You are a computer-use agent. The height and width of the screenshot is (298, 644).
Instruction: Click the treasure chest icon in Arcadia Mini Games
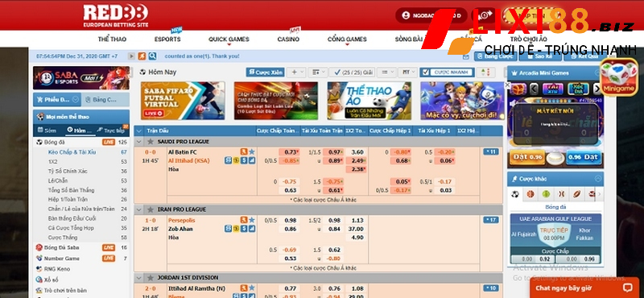(x=518, y=89)
